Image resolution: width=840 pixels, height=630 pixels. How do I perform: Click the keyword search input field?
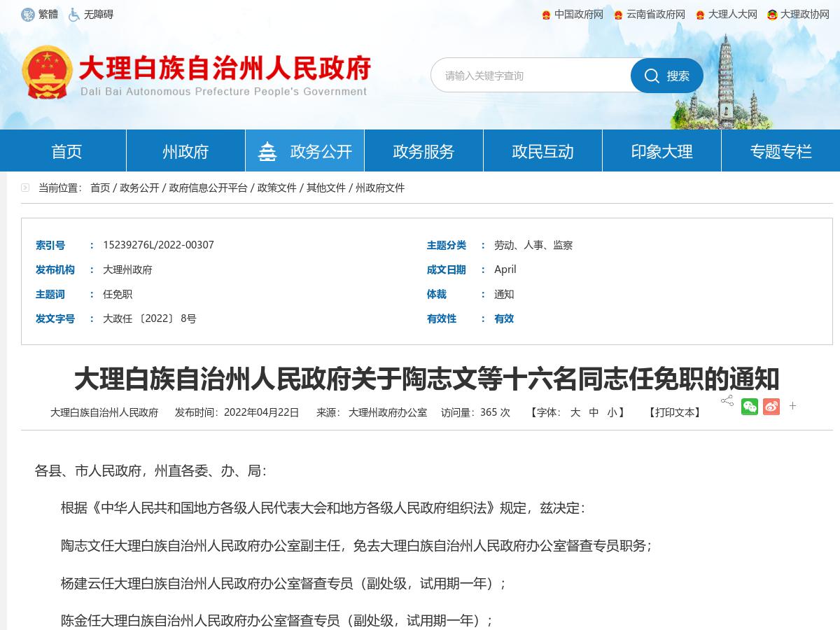(x=532, y=75)
